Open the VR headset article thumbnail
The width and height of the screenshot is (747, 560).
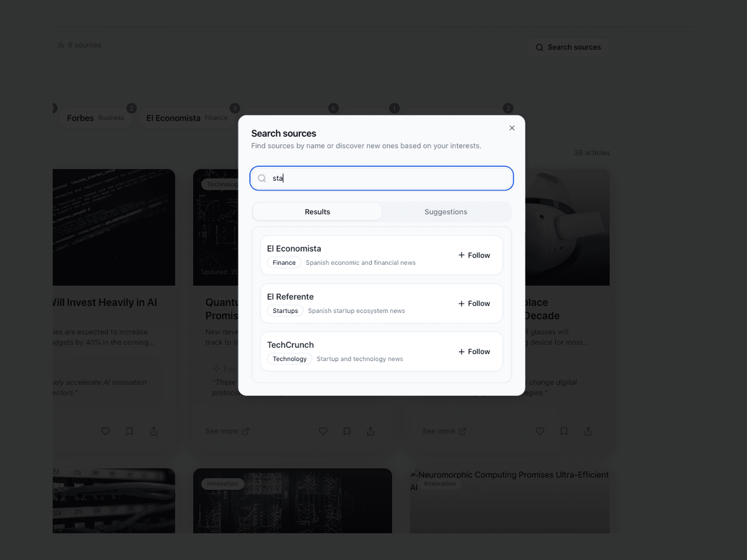567,227
